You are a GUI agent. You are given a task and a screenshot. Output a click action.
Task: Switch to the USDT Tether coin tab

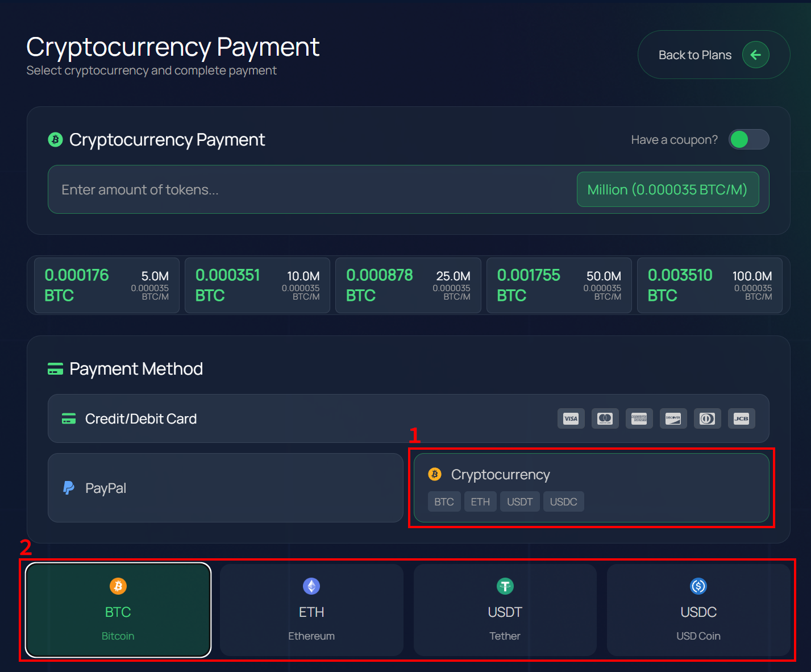(x=505, y=610)
